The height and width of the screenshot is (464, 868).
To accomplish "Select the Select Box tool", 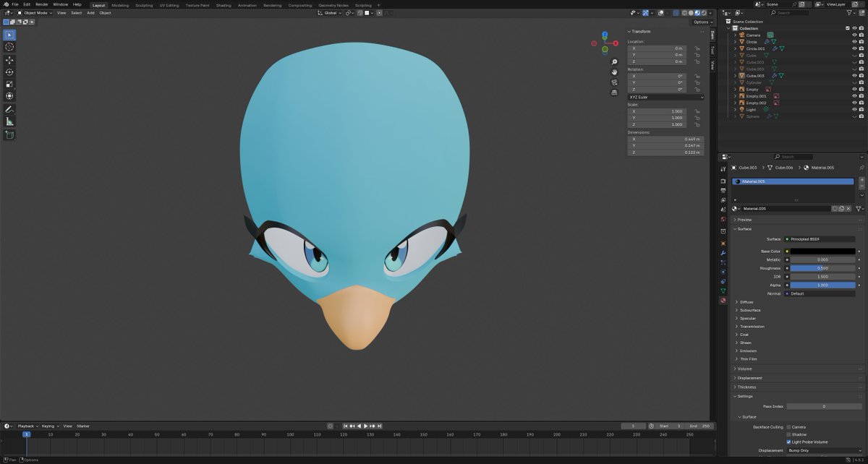I will click(9, 35).
